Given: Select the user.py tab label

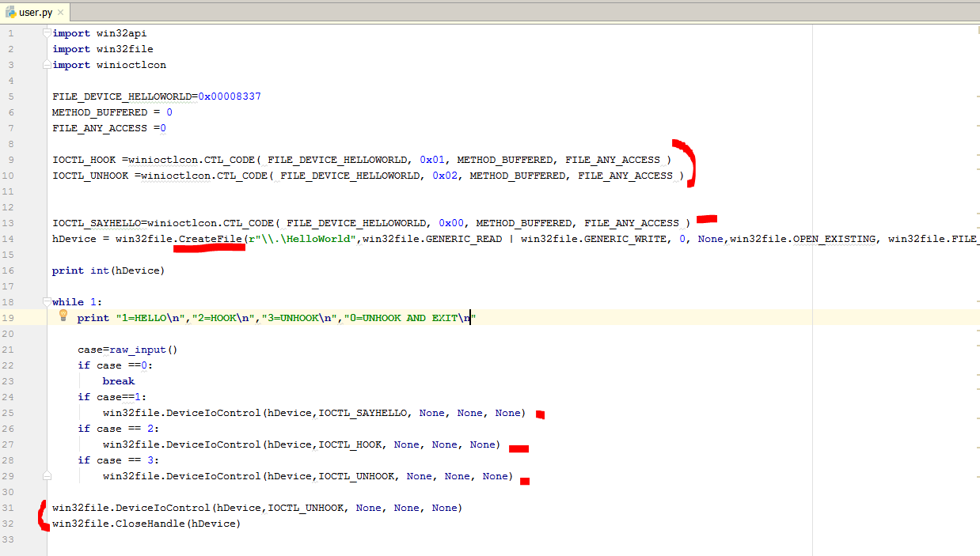Looking at the screenshot, I should pyautogui.click(x=36, y=13).
